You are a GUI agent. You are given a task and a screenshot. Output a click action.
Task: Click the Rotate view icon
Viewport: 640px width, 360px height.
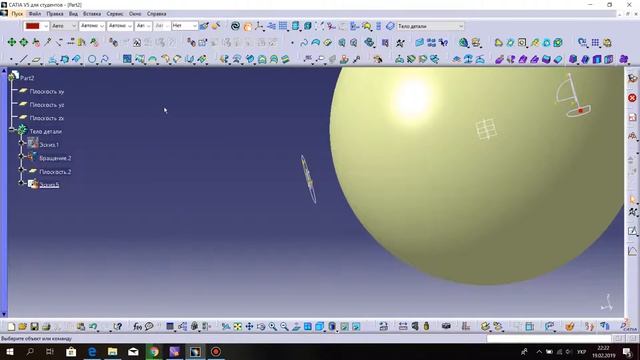[261, 327]
